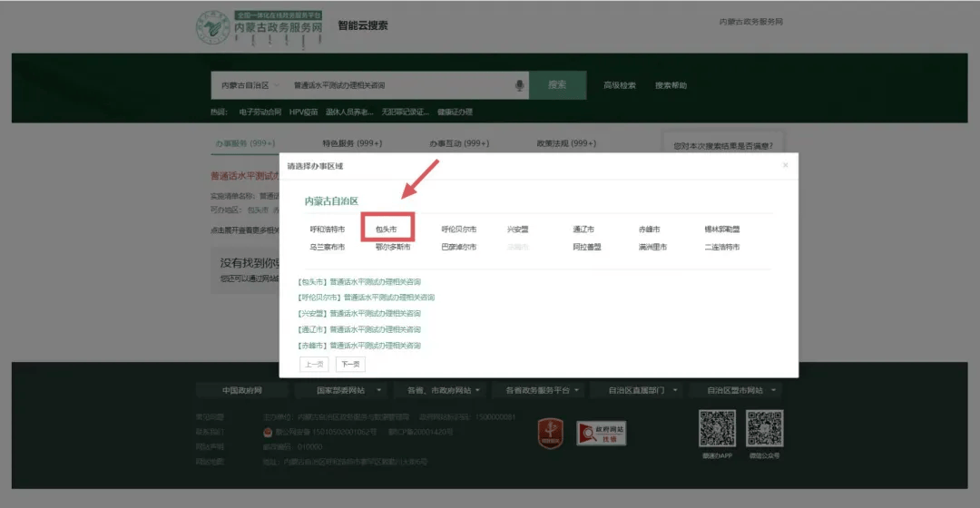Click the microphone voice search icon

520,85
